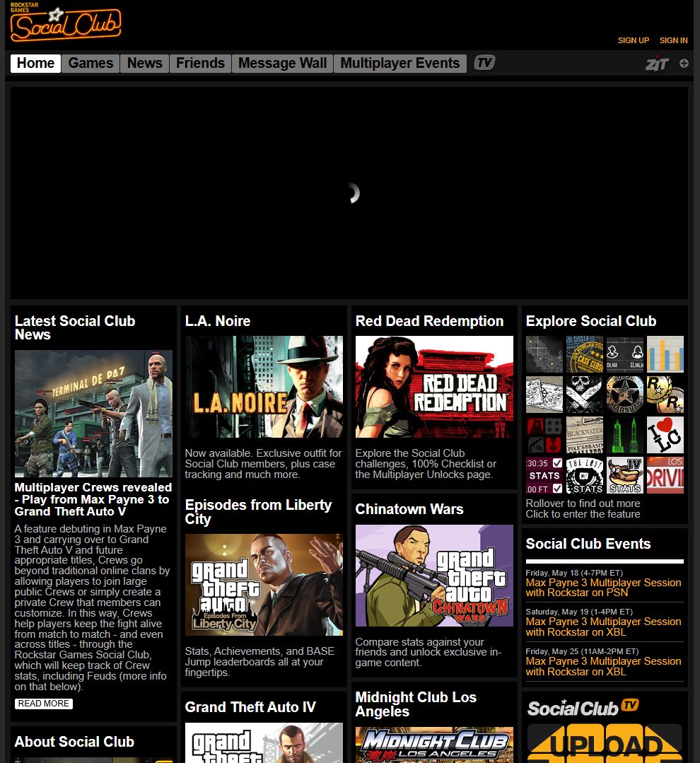Open the U.S. Marshal star badge tile
700x763 pixels.
[x=625, y=395]
